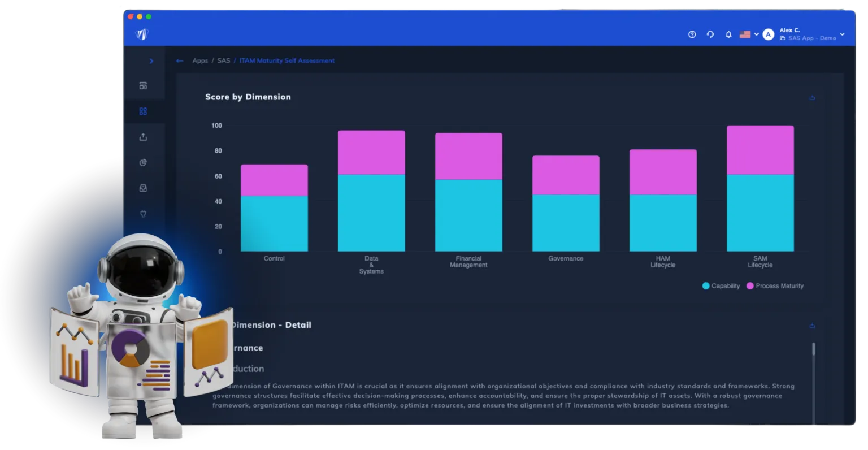Expand the language dropdown chevron
This screenshot has height=450, width=868.
pos(756,34)
